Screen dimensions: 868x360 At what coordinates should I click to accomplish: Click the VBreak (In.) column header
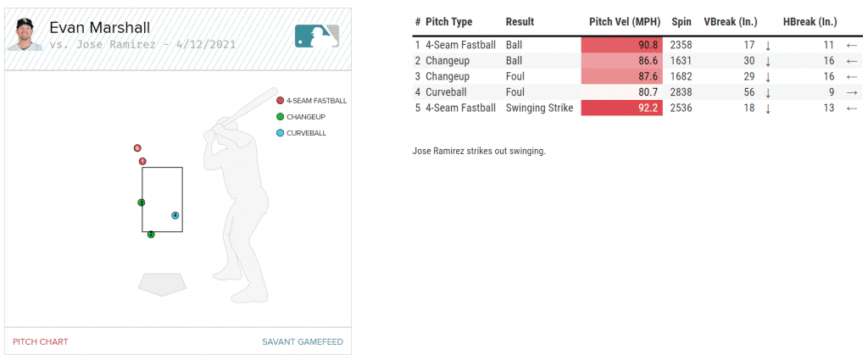(x=730, y=22)
